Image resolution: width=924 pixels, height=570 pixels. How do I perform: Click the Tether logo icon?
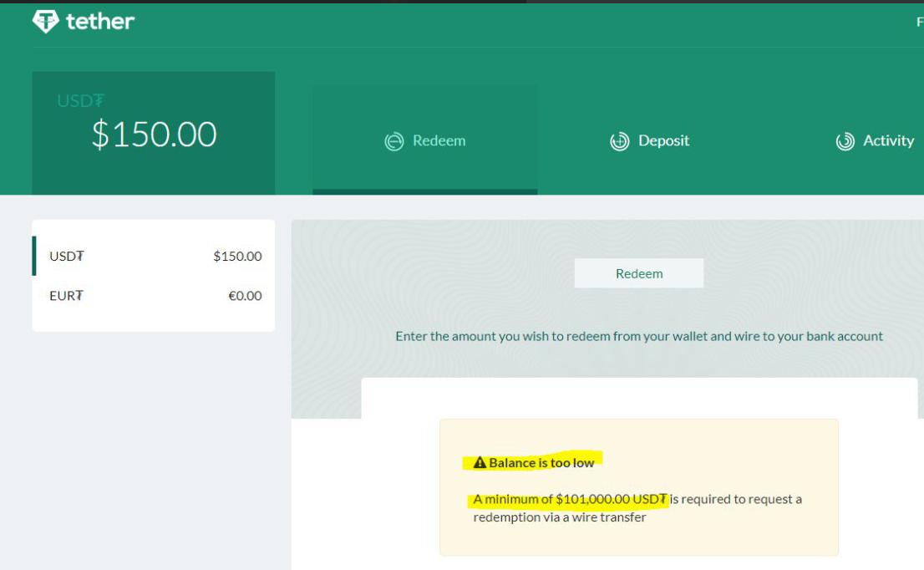(45, 21)
